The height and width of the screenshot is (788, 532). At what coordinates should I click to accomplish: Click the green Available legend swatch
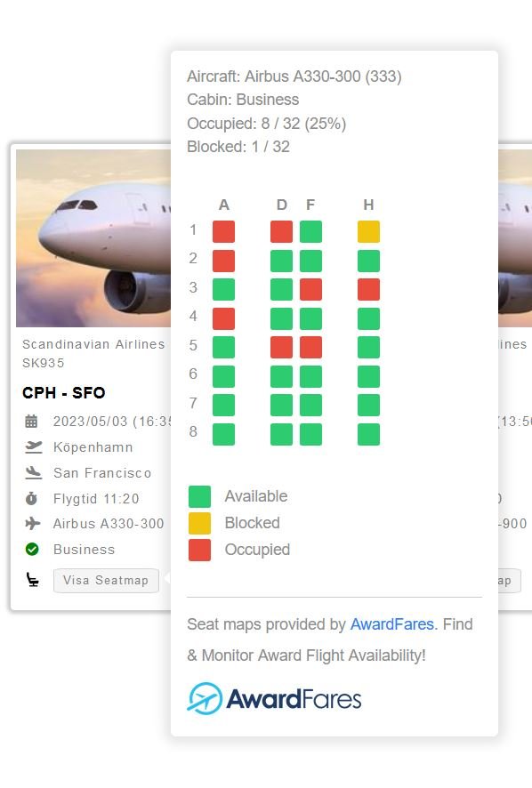[197, 496]
